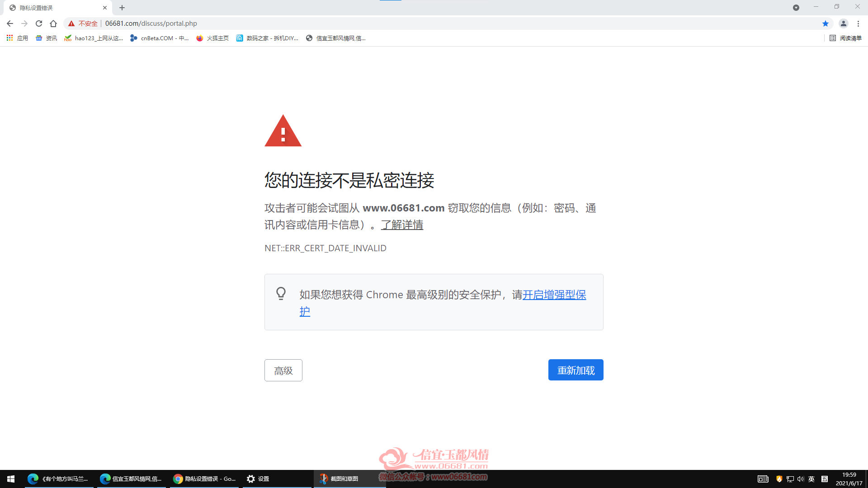Follow the 了解详情 link

(x=402, y=225)
